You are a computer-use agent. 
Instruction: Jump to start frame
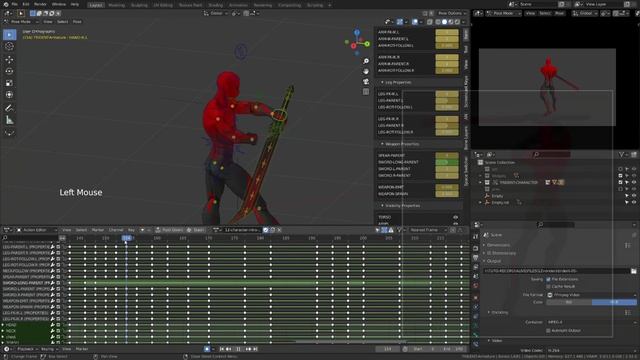click(222, 349)
